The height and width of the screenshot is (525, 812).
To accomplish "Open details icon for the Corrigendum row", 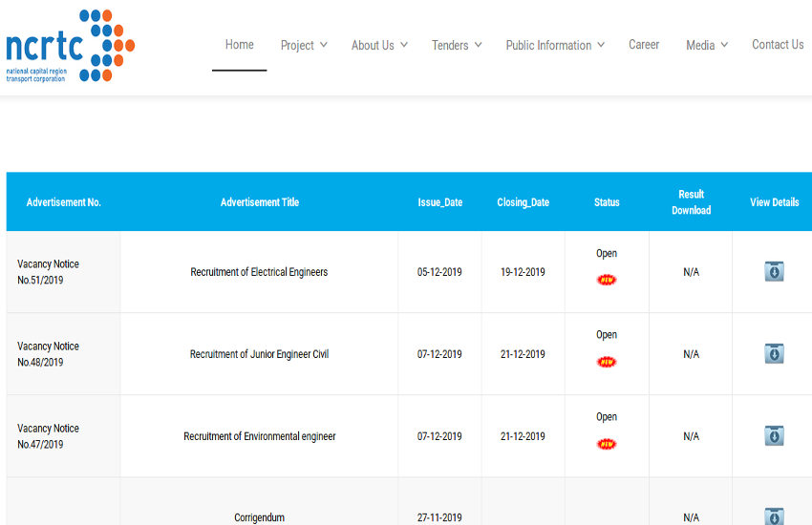I will [x=774, y=516].
